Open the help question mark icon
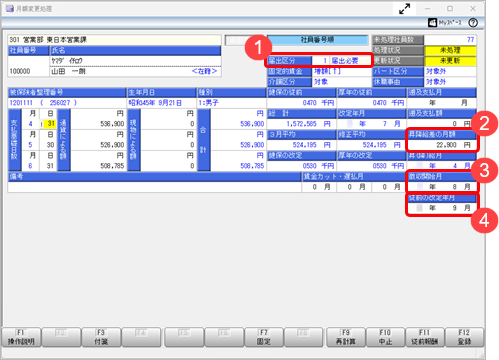 (473, 23)
